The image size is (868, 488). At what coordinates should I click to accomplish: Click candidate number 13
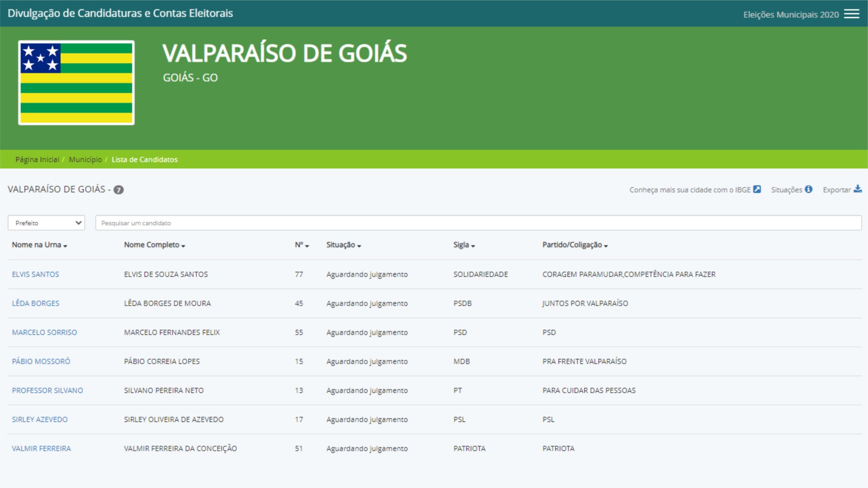click(299, 390)
